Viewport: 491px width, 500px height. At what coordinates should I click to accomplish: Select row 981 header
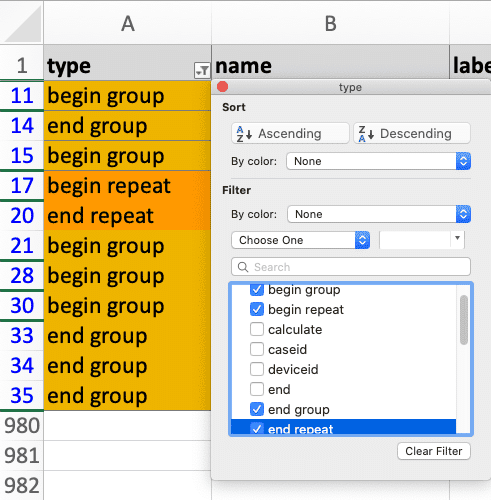pyautogui.click(x=22, y=456)
